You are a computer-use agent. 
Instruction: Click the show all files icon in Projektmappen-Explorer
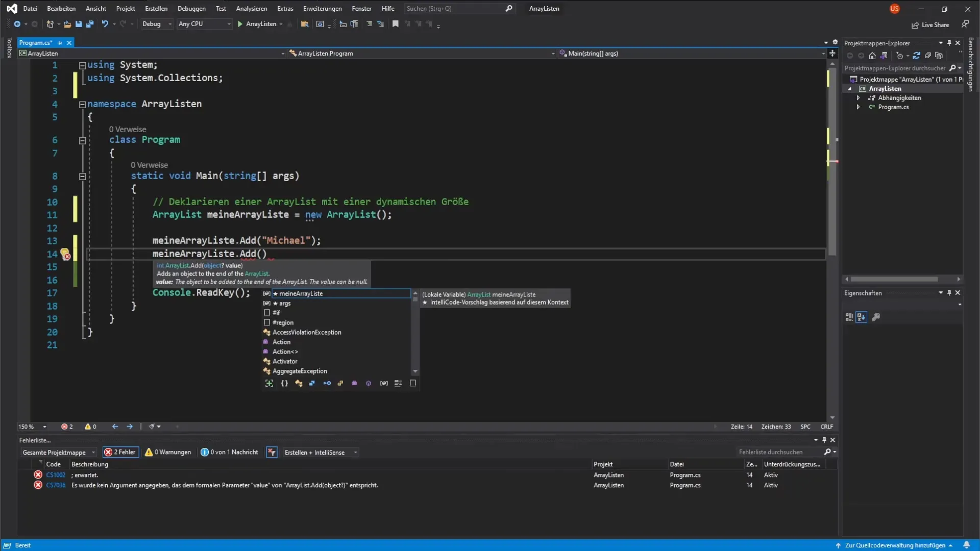tap(939, 56)
